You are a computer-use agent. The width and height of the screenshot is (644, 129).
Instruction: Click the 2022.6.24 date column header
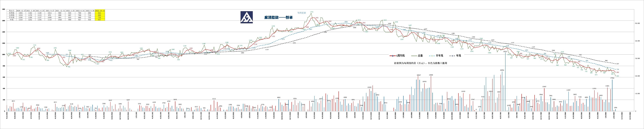coord(80,10)
